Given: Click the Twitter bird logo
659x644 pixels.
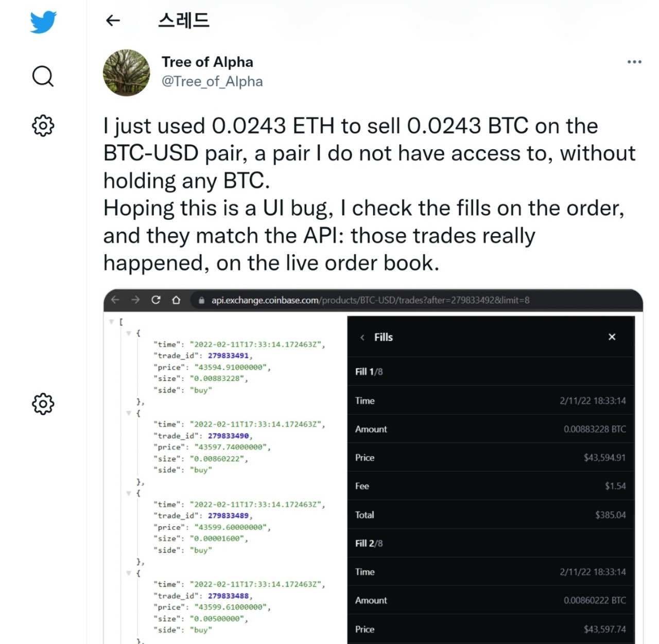Looking at the screenshot, I should coord(43,22).
